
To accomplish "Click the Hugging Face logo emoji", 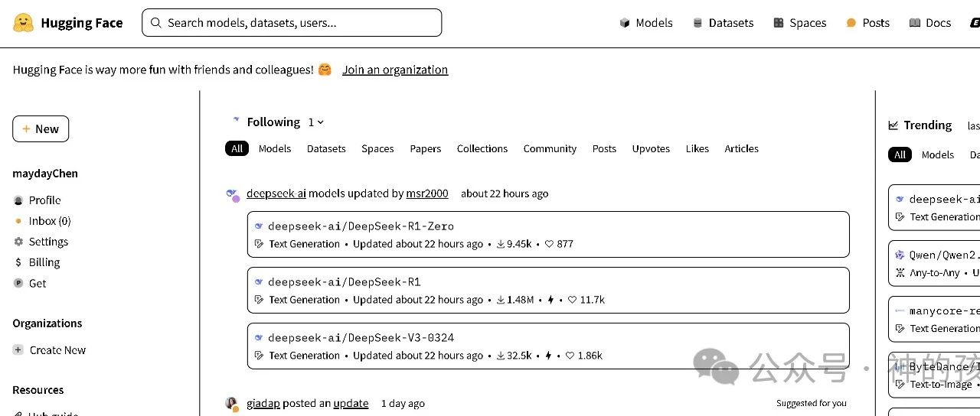I will pos(24,23).
